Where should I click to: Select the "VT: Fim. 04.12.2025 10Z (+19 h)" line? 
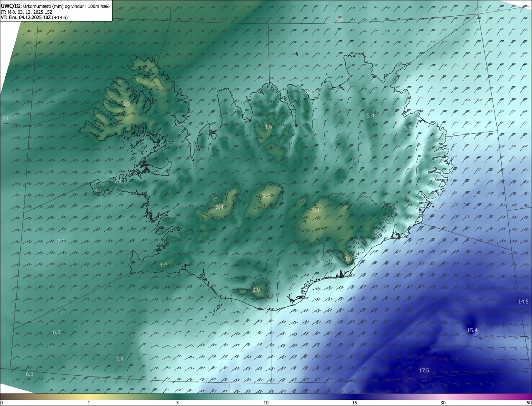point(34,17)
